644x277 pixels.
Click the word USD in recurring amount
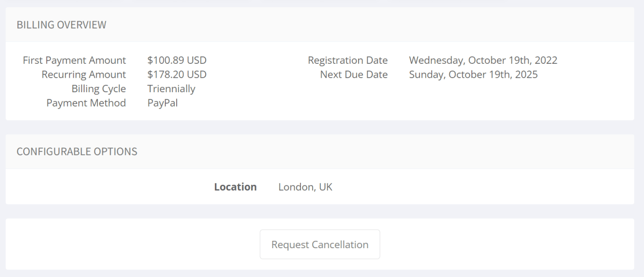(x=197, y=75)
